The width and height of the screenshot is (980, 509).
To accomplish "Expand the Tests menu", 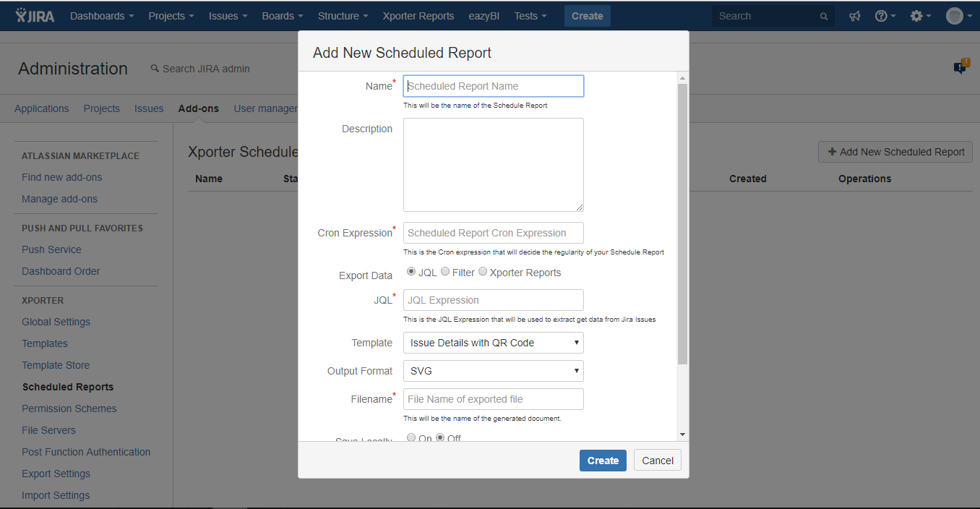I will [530, 16].
